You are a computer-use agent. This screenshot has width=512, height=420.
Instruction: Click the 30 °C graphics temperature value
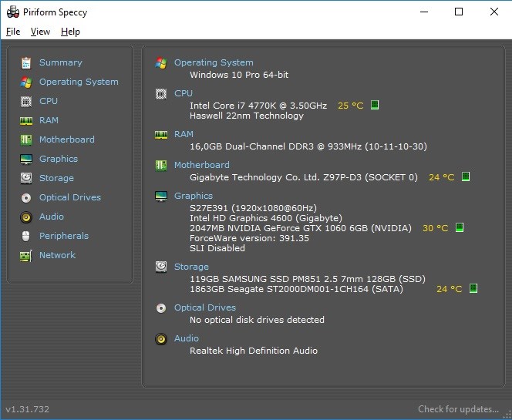[x=435, y=228]
